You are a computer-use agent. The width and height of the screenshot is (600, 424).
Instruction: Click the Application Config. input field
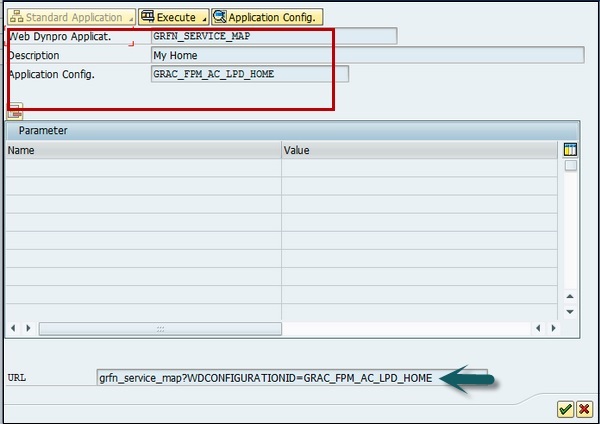[x=249, y=74]
